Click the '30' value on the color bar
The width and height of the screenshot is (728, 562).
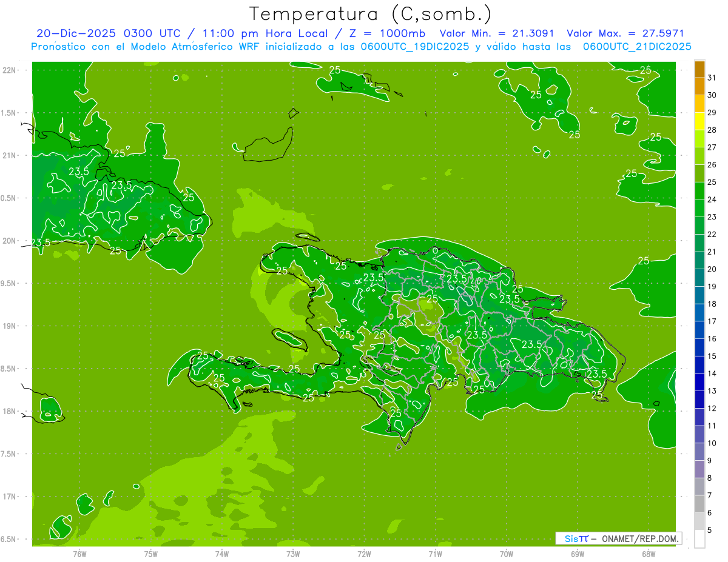point(712,95)
